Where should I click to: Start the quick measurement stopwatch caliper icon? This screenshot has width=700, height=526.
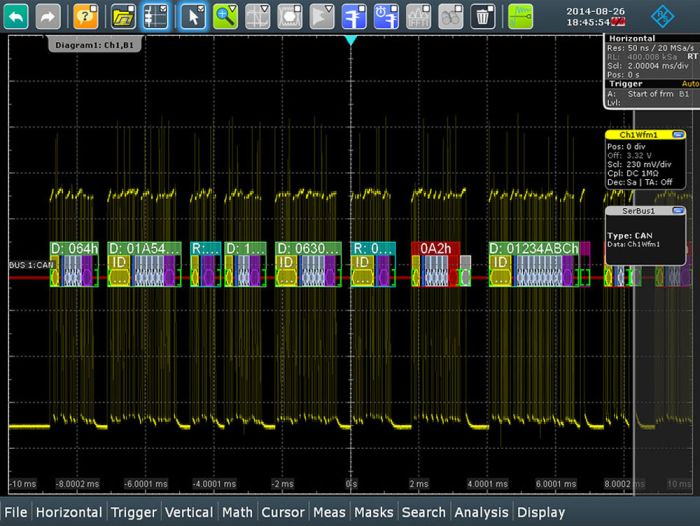click(x=386, y=17)
